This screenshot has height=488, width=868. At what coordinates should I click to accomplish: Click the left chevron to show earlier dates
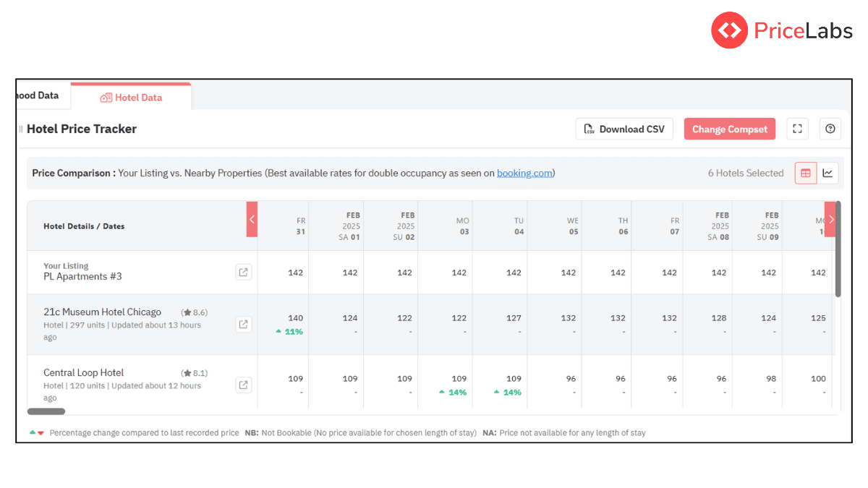pos(252,219)
